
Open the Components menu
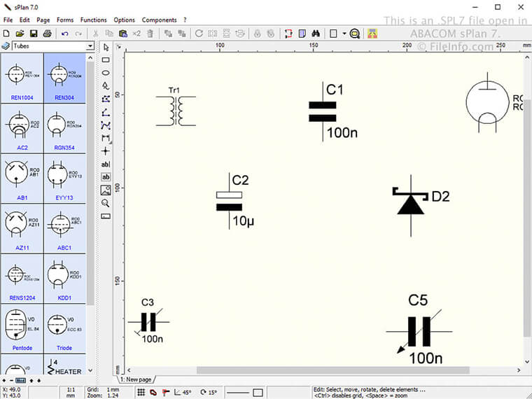[159, 20]
